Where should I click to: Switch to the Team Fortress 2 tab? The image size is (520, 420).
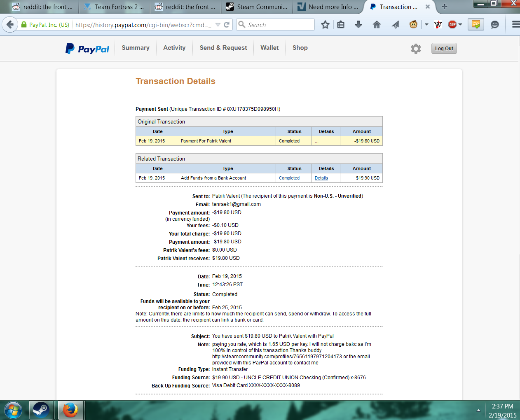coord(115,7)
